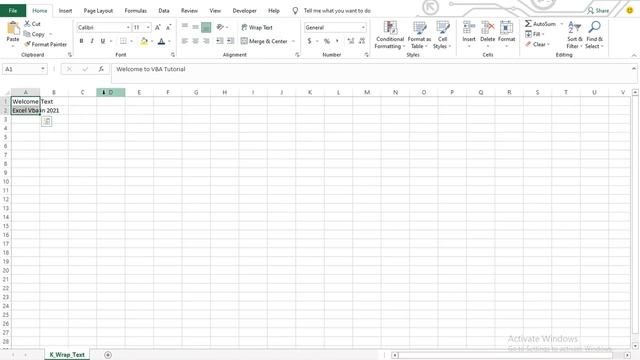Open the font color red A swatch
The image size is (640, 360).
pyautogui.click(x=162, y=41)
